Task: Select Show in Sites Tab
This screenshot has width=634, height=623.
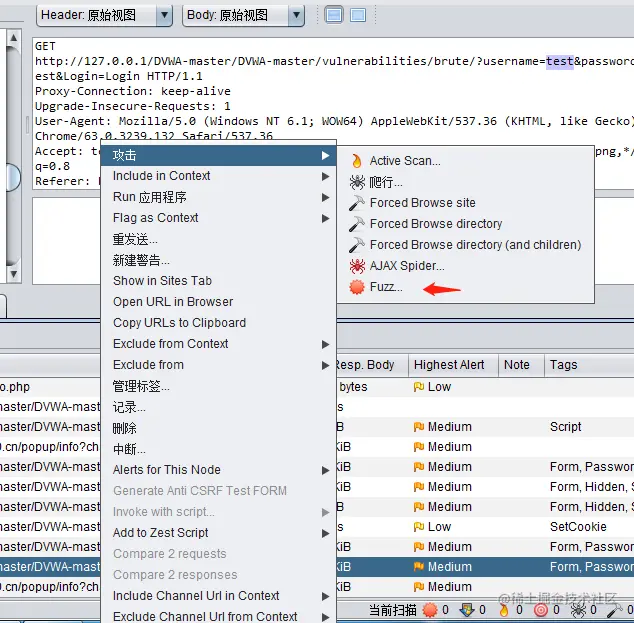Action: tap(218, 281)
